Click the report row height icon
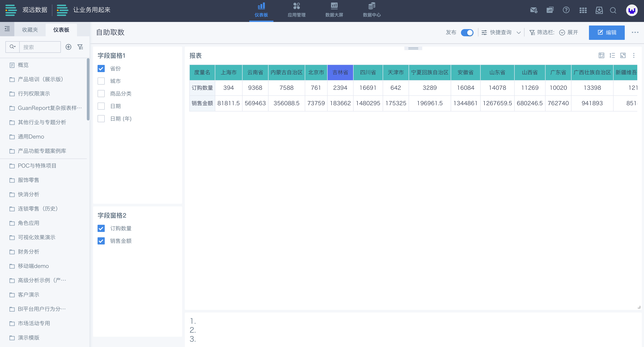The width and height of the screenshot is (644, 347). coord(612,56)
